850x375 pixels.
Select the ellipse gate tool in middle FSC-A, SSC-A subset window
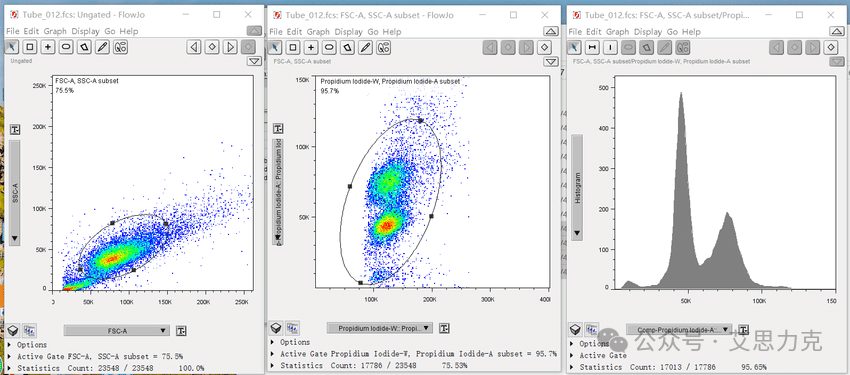tap(329, 47)
